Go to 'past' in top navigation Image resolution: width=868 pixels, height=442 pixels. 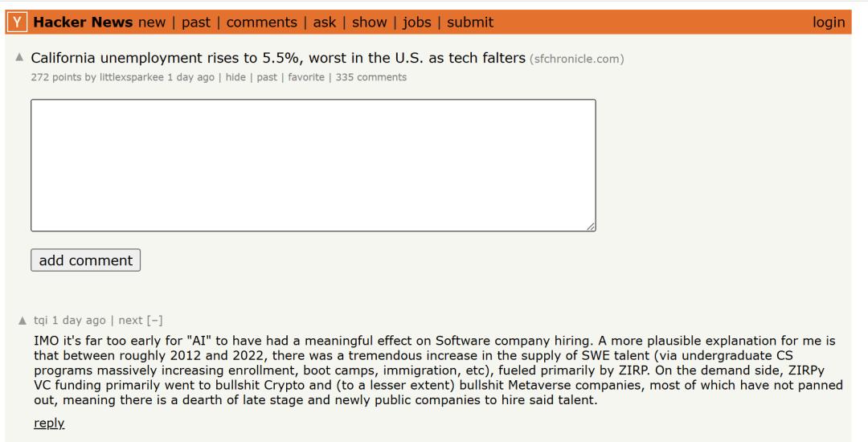click(195, 23)
